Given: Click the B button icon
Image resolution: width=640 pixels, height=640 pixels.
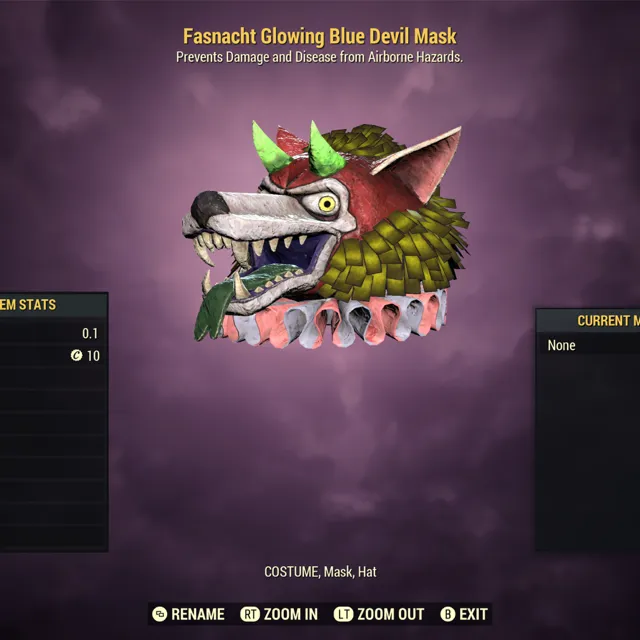Looking at the screenshot, I should click(448, 614).
